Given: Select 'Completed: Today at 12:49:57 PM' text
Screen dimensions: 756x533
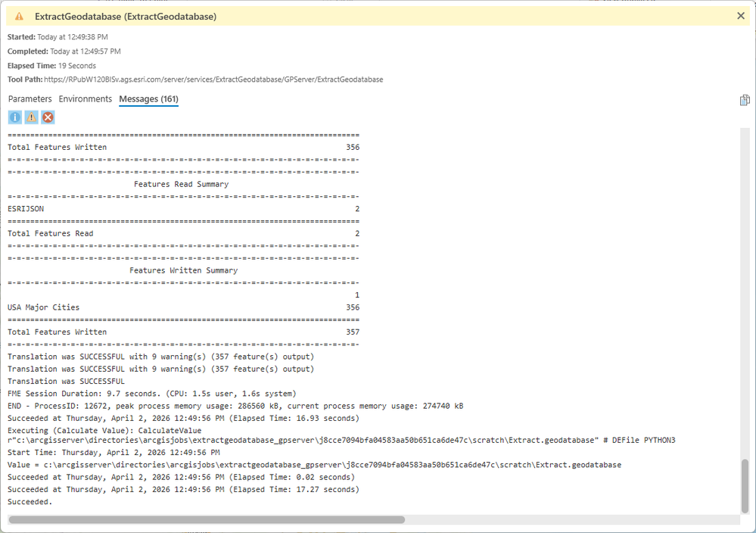Looking at the screenshot, I should [64, 51].
